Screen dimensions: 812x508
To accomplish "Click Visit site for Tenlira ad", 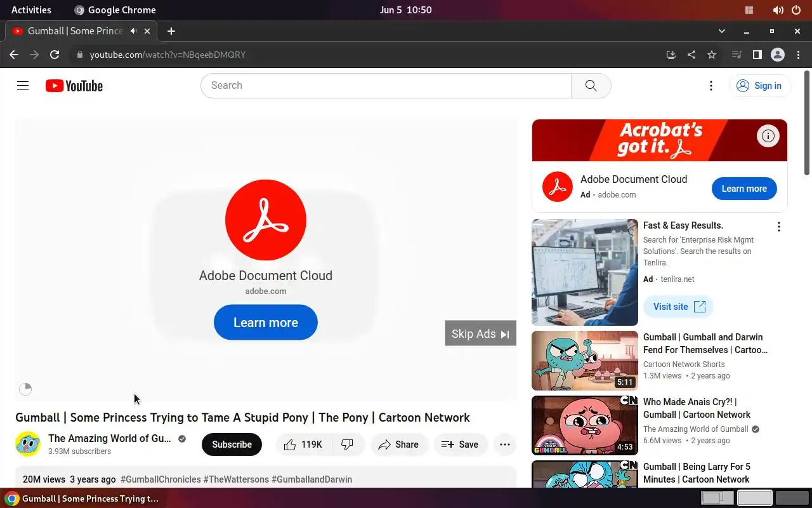I will pos(678,307).
